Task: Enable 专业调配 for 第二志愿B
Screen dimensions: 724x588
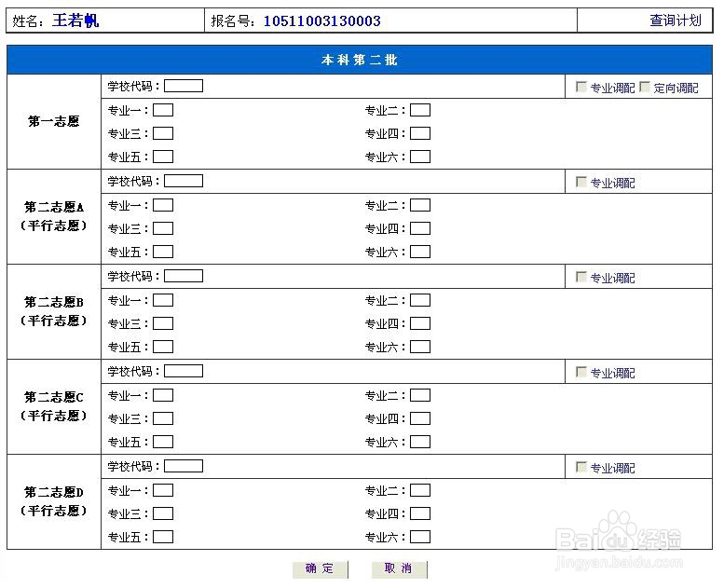Action: pos(581,277)
